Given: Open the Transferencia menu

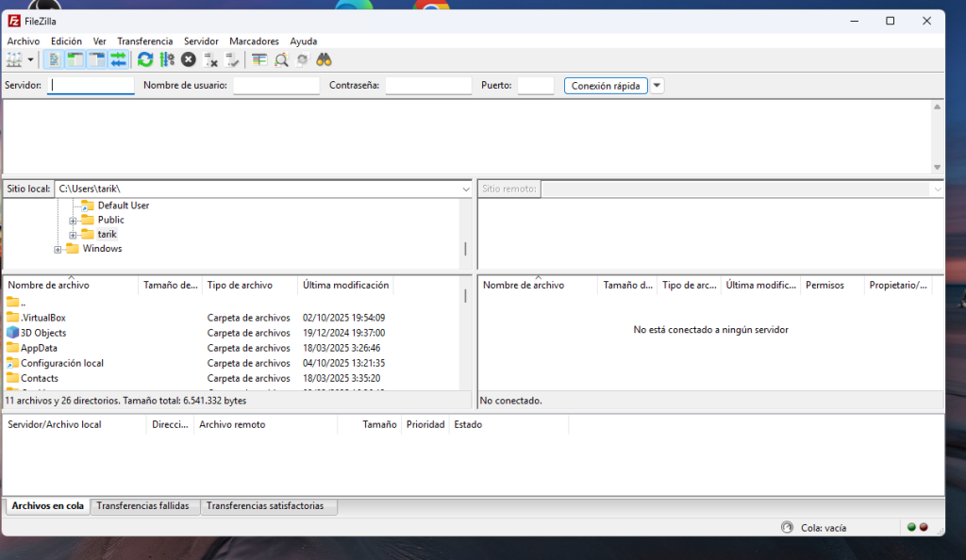Looking at the screenshot, I should pyautogui.click(x=144, y=41).
